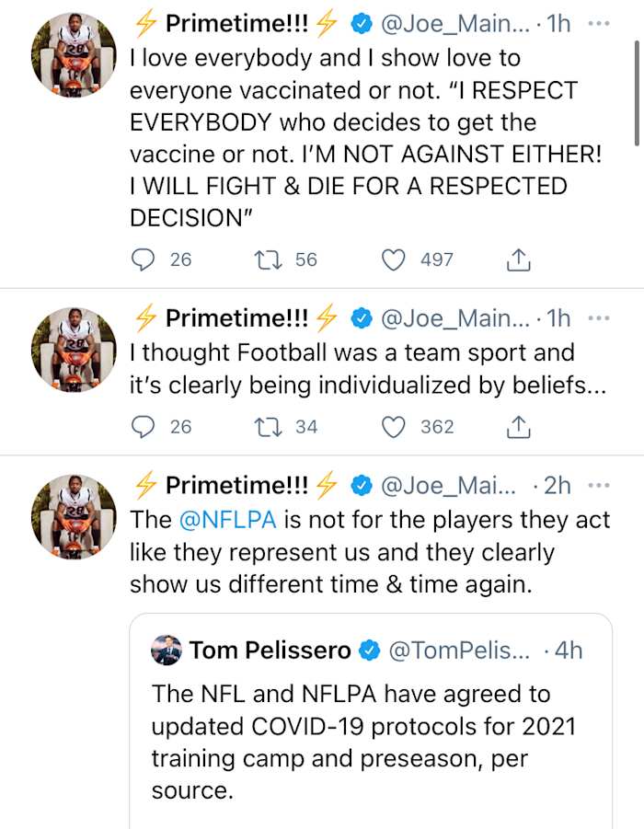The image size is (644, 829).
Task: Tap the share icon on the second tweet
Action: [x=518, y=427]
